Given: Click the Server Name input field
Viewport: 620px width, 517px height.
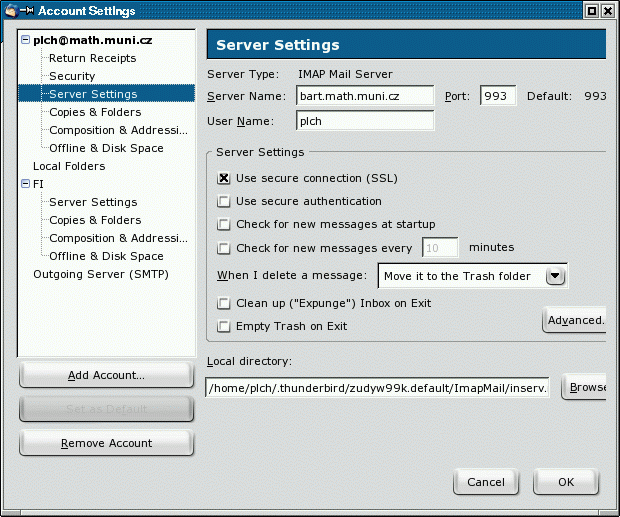Looking at the screenshot, I should [x=365, y=96].
